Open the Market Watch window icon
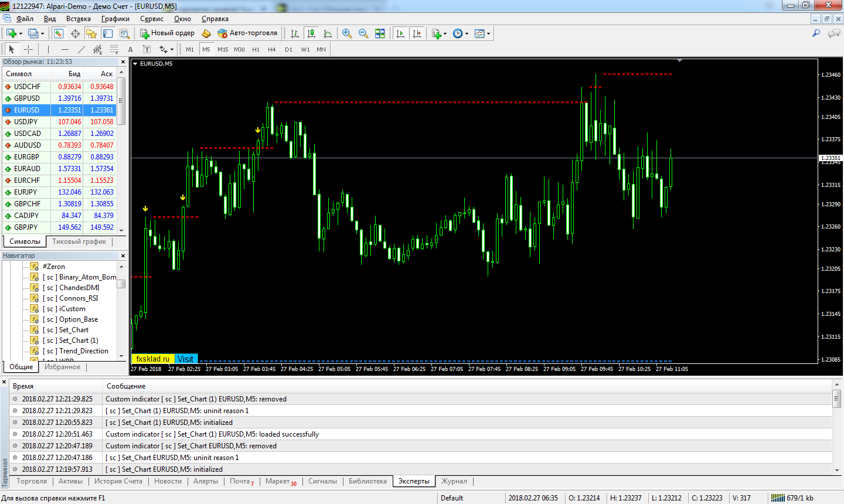This screenshot has width=844, height=504. click(59, 33)
